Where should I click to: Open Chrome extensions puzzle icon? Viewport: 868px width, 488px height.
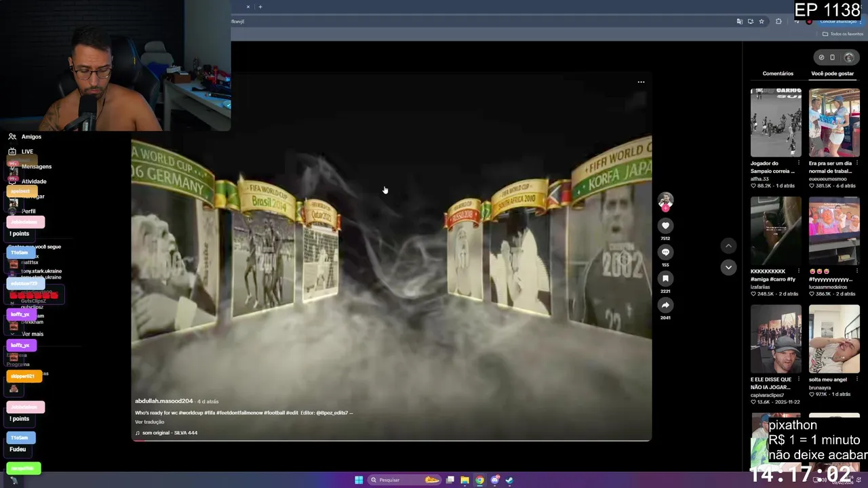pos(778,22)
